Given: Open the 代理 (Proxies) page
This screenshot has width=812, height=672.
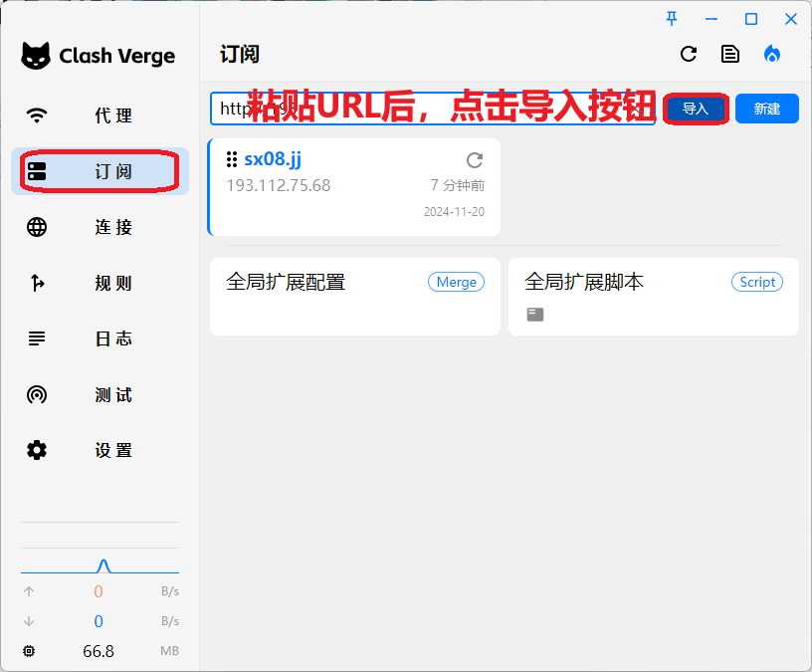Looking at the screenshot, I should (x=100, y=115).
